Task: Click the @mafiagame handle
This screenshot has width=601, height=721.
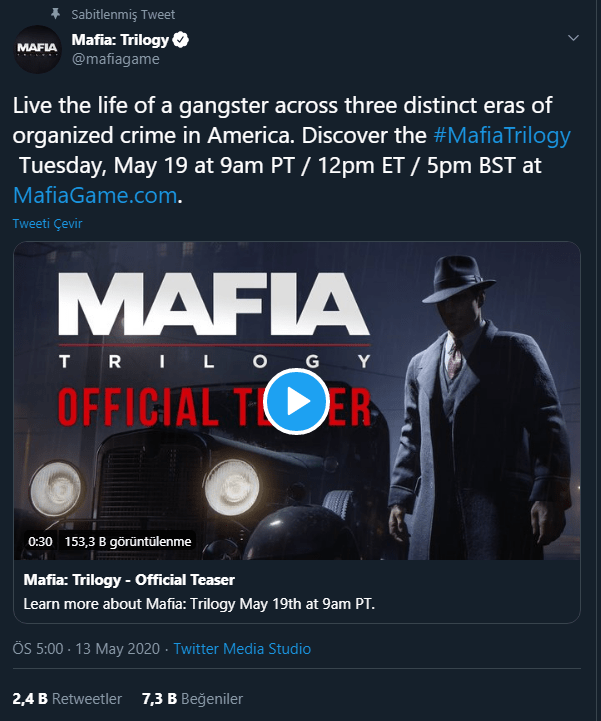Action: pyautogui.click(x=115, y=59)
